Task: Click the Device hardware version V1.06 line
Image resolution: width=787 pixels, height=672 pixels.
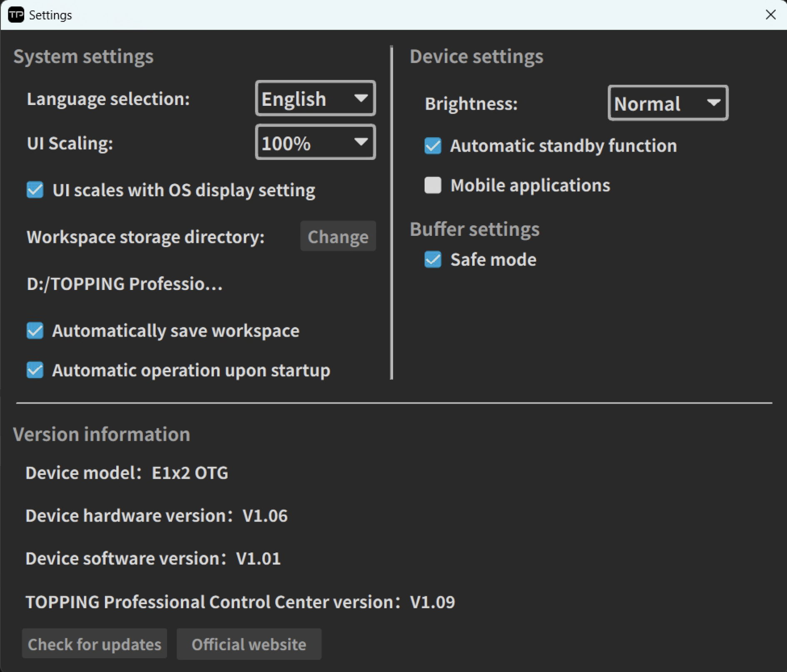Action: pos(156,516)
